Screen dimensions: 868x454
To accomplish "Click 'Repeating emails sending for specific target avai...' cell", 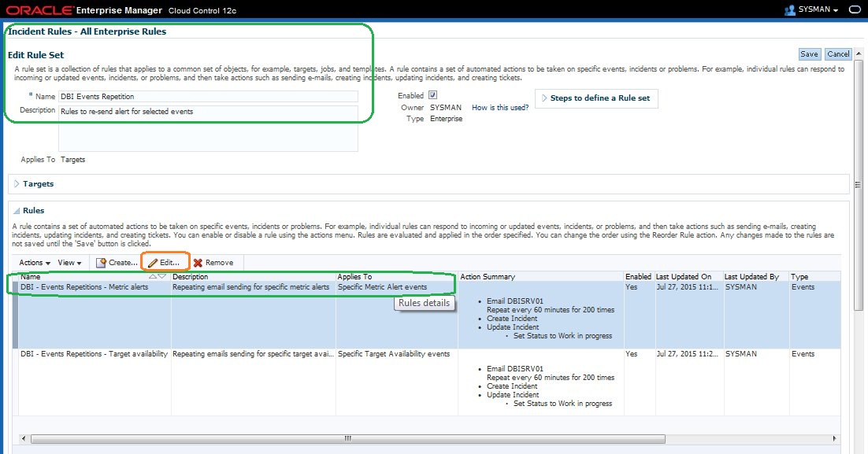I will point(254,354).
